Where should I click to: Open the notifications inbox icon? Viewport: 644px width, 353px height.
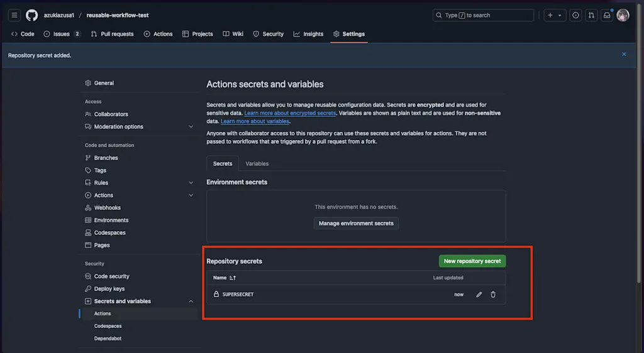coord(607,15)
